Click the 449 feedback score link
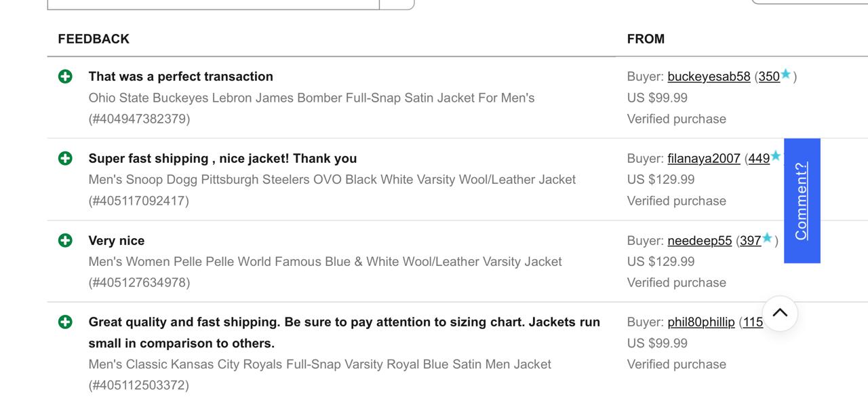This screenshot has width=868, height=401. click(x=759, y=159)
